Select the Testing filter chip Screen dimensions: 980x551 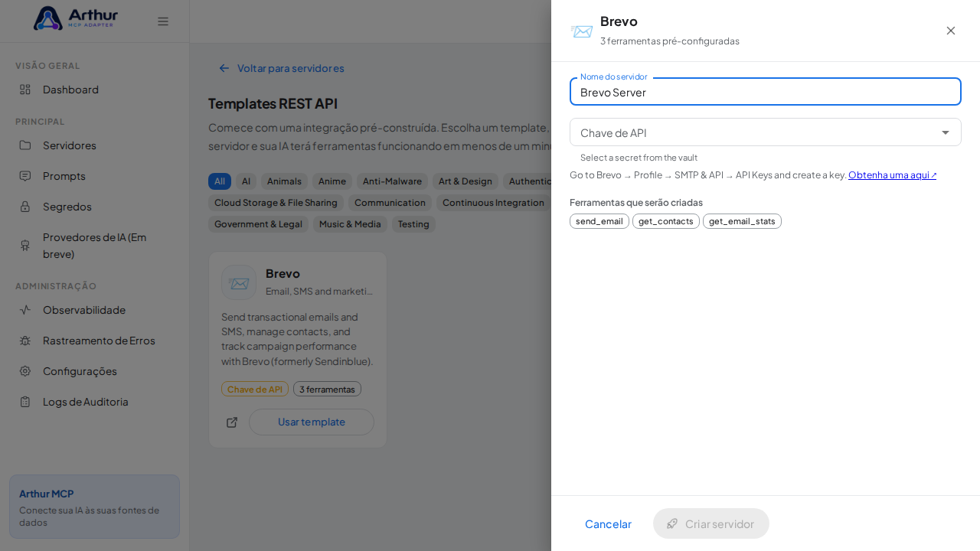coord(413,224)
